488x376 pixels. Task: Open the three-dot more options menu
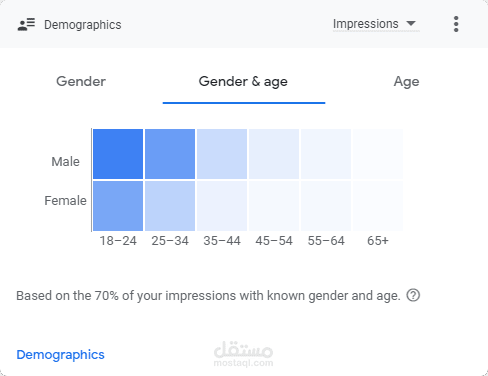[x=456, y=24]
